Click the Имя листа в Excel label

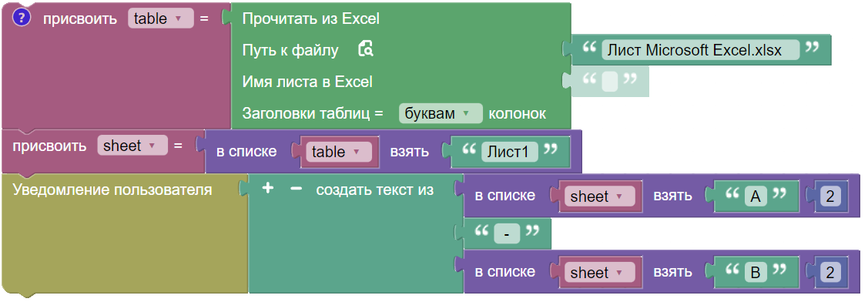click(307, 82)
